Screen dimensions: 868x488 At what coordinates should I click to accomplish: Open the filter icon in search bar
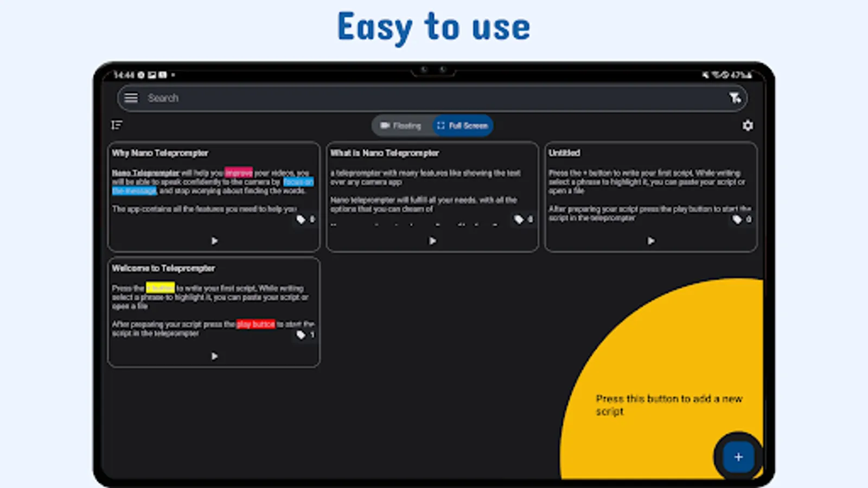coord(735,98)
